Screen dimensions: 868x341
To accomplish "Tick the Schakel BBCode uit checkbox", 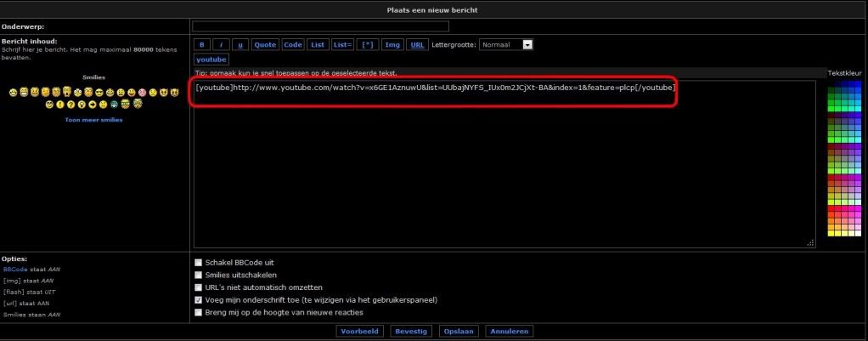I will coord(198,263).
